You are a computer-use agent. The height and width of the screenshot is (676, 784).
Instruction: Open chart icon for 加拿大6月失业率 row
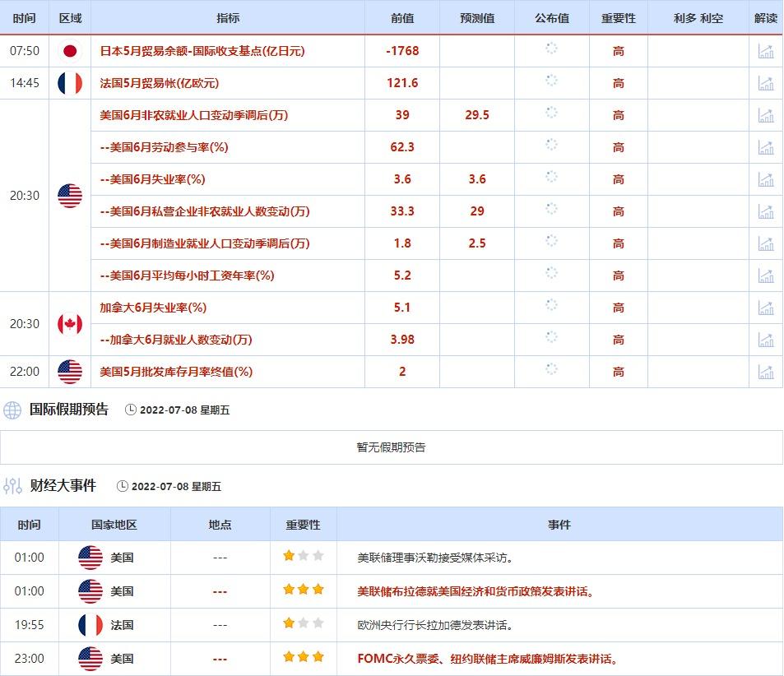tap(766, 308)
